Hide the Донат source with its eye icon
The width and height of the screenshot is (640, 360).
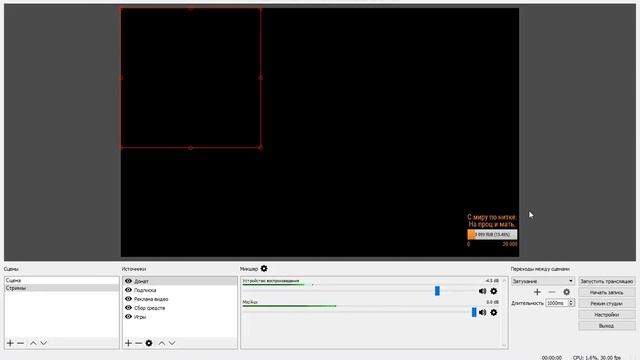coord(128,281)
